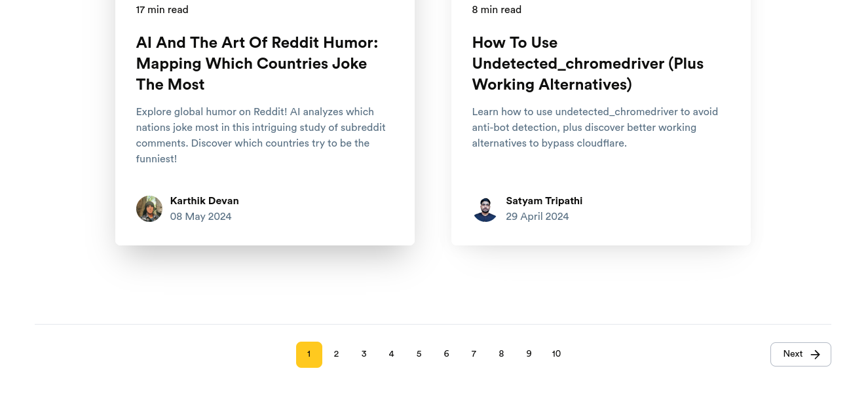Open the last page, page 10
Viewport: 868px width, 394px height.
pos(556,354)
